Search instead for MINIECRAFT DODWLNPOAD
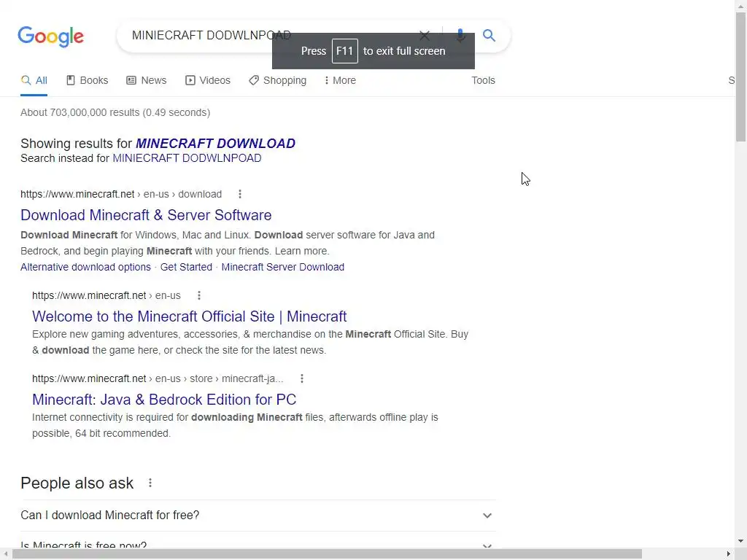The height and width of the screenshot is (560, 747). pos(187,158)
